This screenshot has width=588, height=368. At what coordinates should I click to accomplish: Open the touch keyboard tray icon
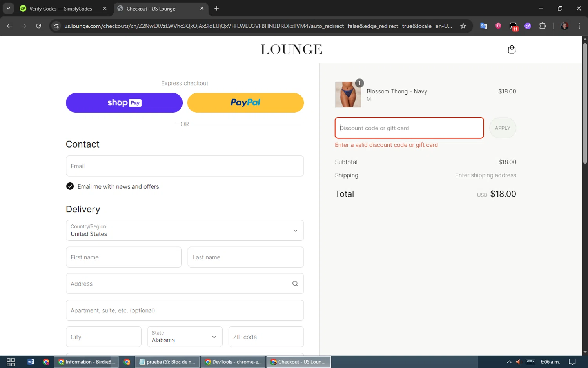530,362
